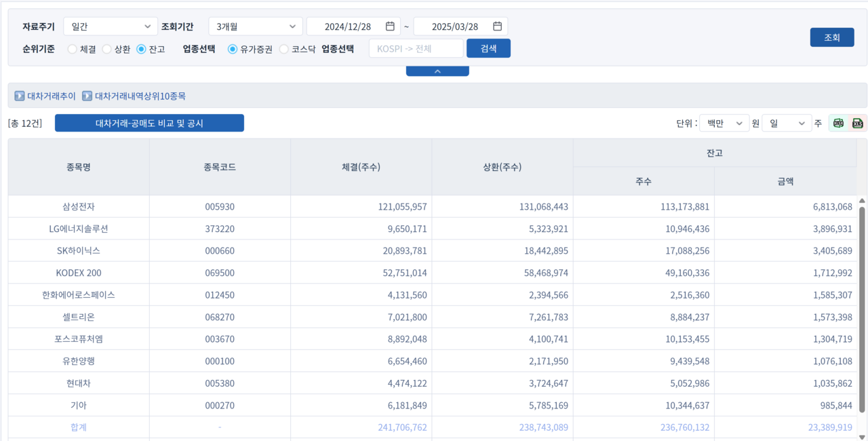Click total 체결 value 241,706,762
The height and width of the screenshot is (441, 868).
[x=403, y=427]
